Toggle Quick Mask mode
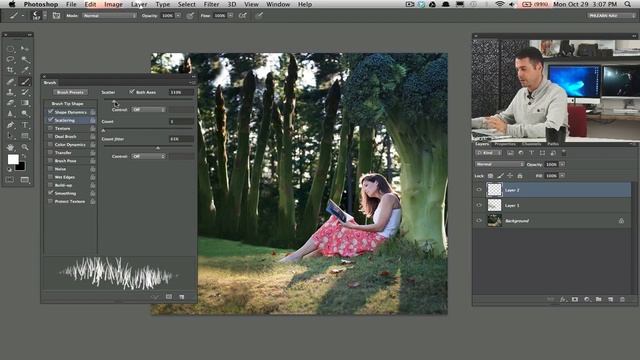640x360 pixels. (10, 180)
